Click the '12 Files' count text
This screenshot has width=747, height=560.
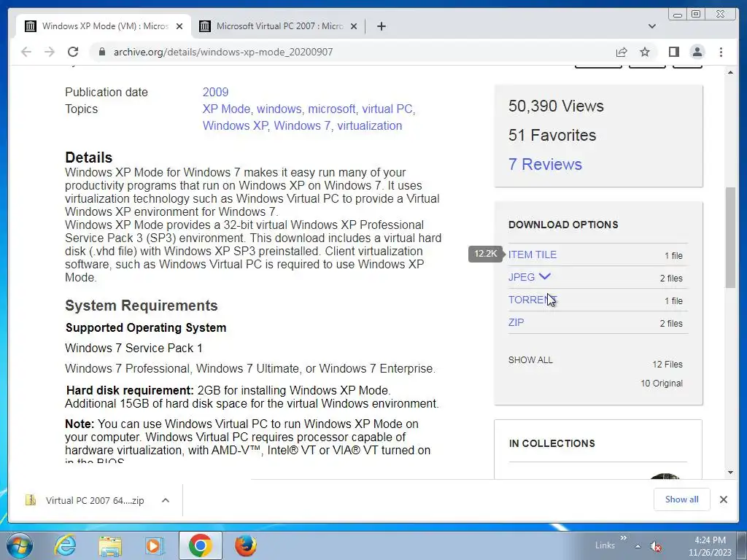[x=667, y=365]
